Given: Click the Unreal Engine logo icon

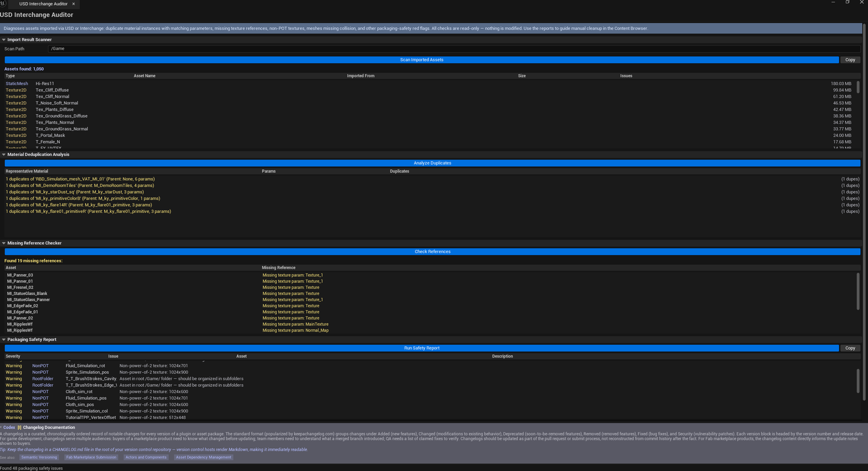Looking at the screenshot, I should point(3,3).
